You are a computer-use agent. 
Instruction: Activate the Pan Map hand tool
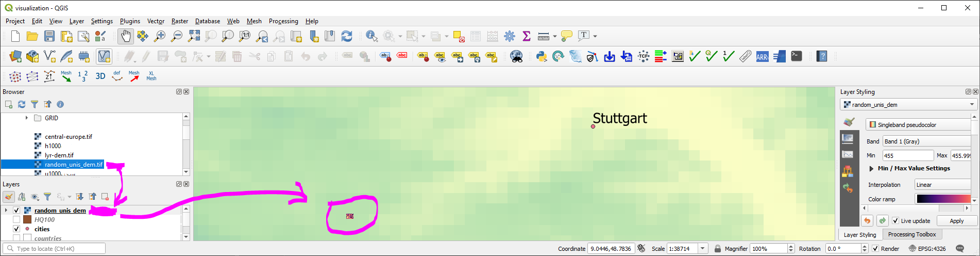pos(126,36)
